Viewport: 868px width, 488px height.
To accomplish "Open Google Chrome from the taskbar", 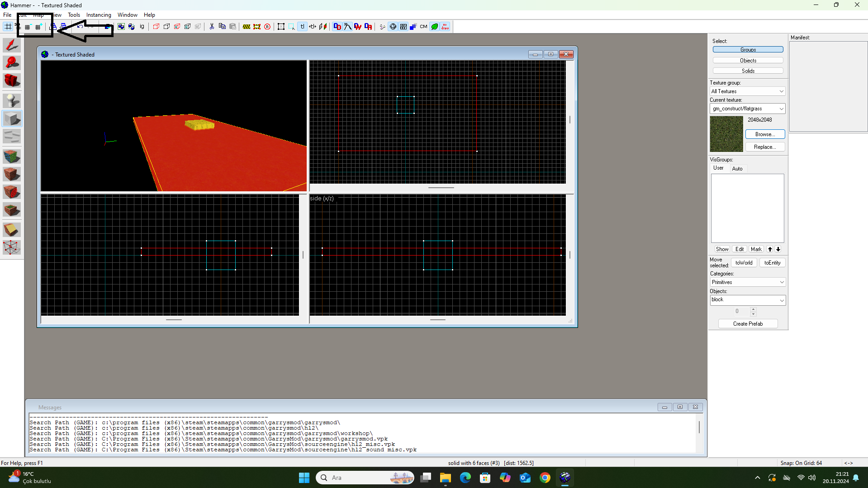I will click(545, 478).
